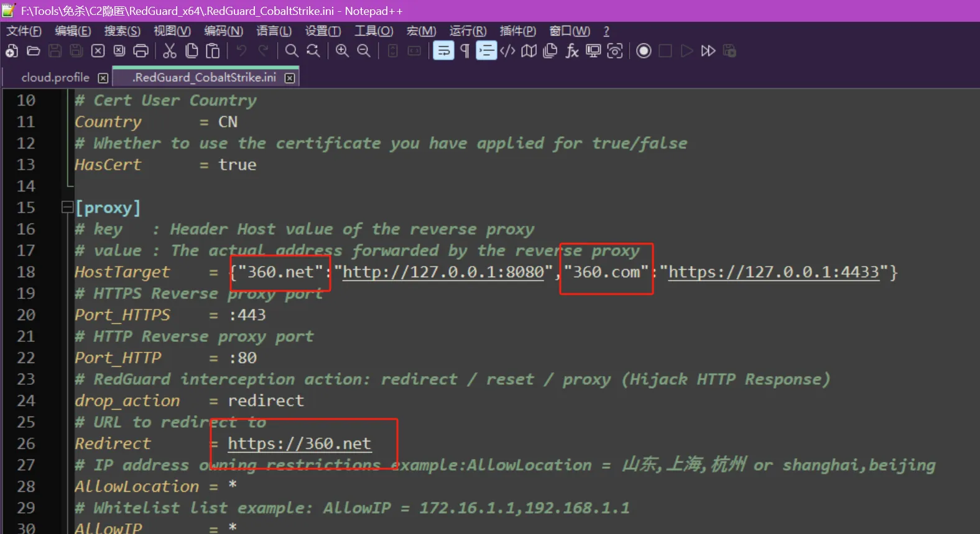Image resolution: width=980 pixels, height=534 pixels.
Task: Click the [proxy] section header text
Action: click(x=108, y=208)
